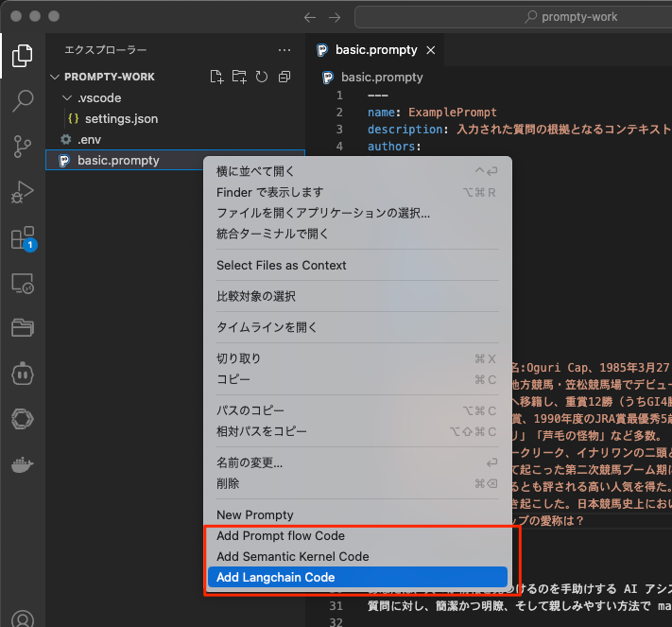Open the Remote Explorer icon
Screen dimensions: 672x627
[x=23, y=284]
